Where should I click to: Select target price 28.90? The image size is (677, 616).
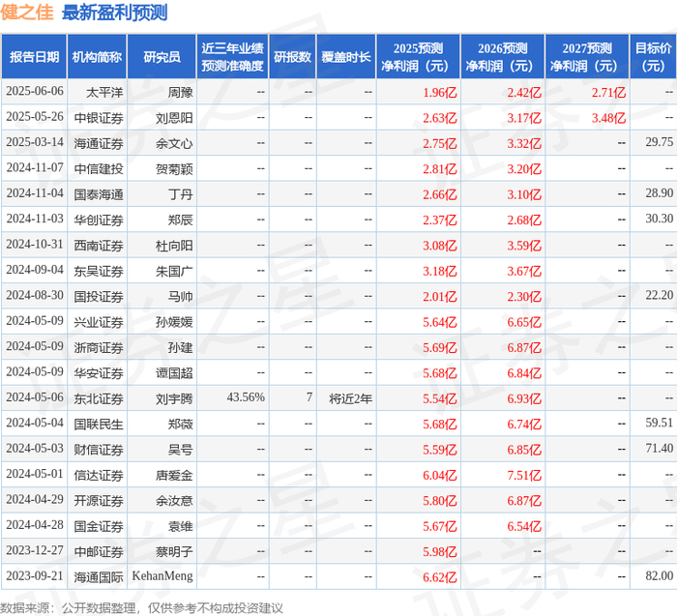click(660, 193)
